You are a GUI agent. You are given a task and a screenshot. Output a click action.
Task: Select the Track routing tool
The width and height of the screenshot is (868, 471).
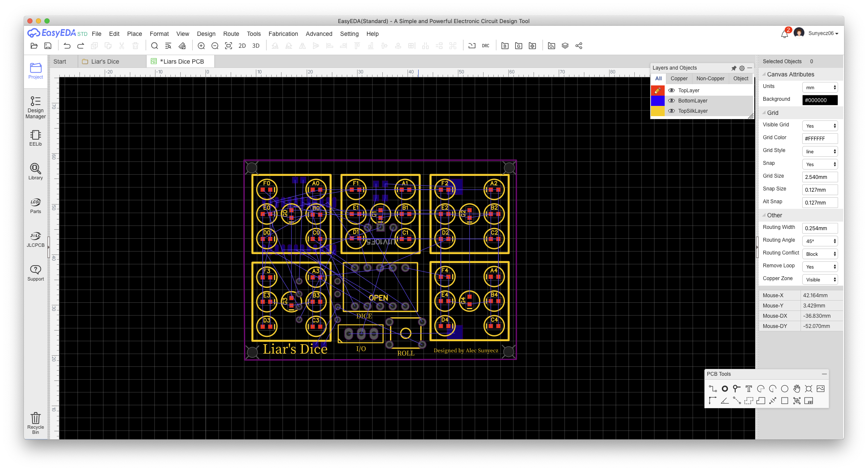[x=713, y=389]
